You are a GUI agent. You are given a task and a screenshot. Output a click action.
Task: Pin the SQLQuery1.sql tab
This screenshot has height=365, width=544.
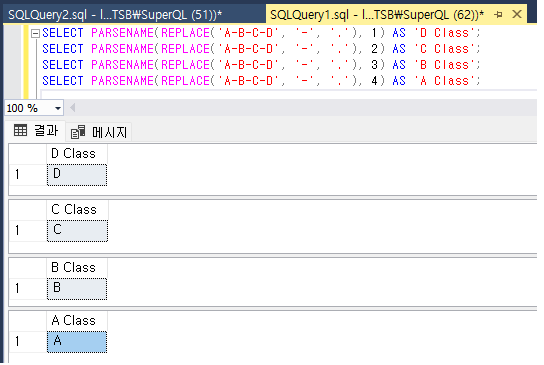(499, 15)
